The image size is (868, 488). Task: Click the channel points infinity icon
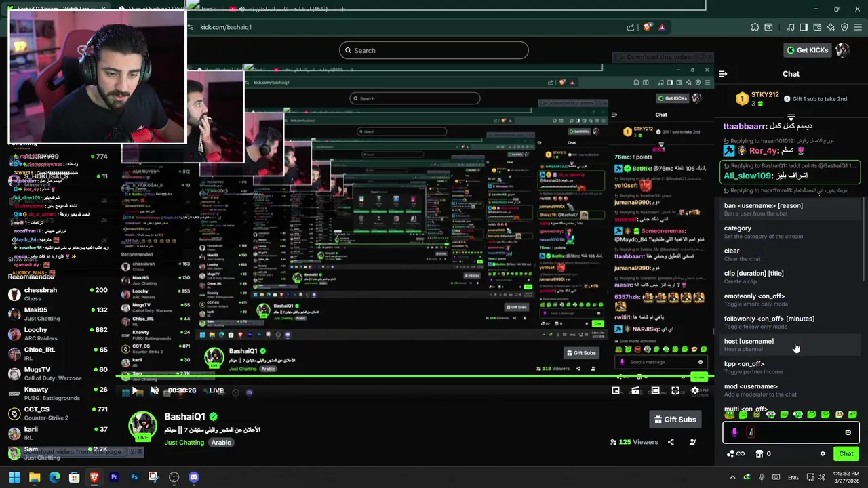736,454
